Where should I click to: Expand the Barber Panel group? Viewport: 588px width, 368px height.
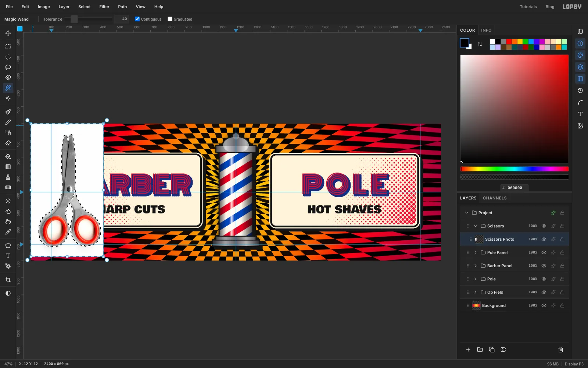[476, 266]
